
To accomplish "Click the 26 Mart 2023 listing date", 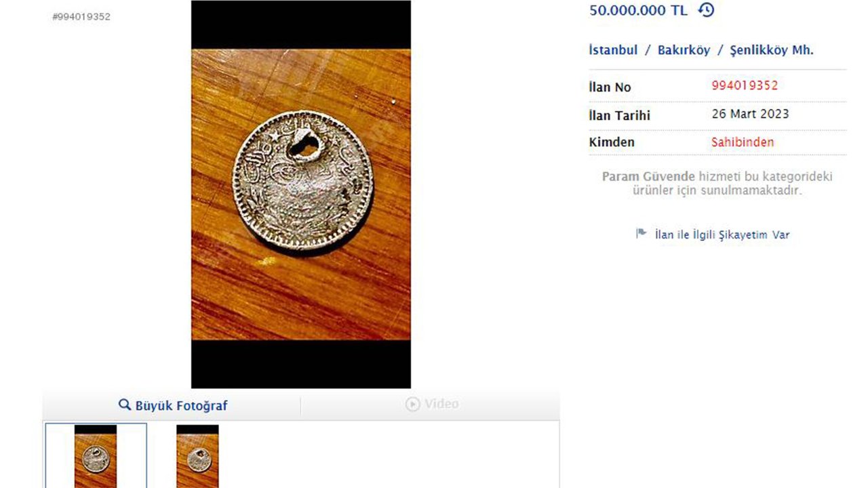I will coord(750,114).
